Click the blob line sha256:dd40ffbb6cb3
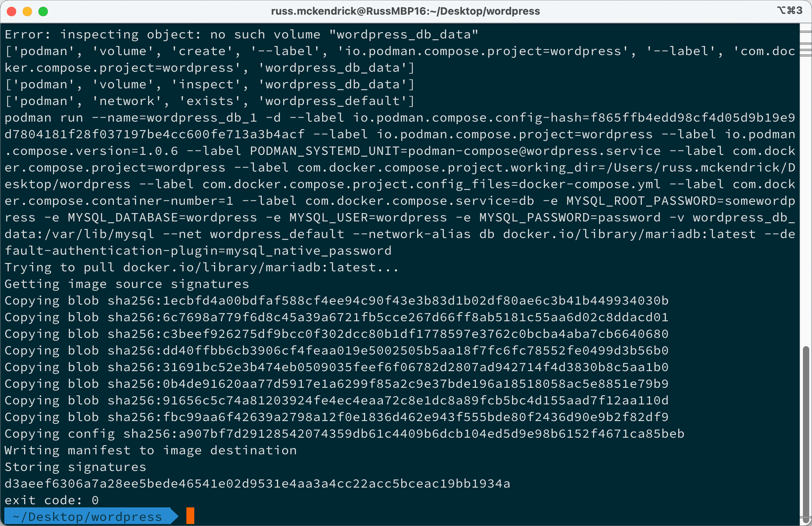The width and height of the screenshot is (812, 526). (337, 350)
